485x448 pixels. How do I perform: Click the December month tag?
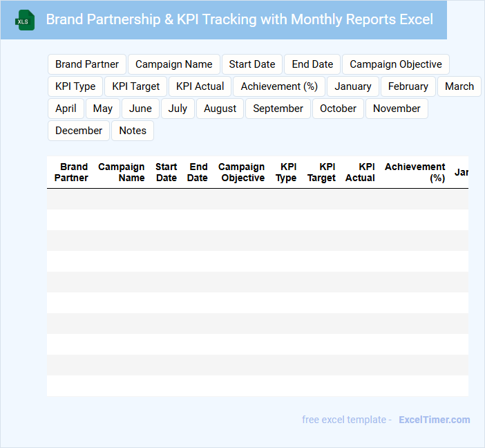(x=79, y=131)
